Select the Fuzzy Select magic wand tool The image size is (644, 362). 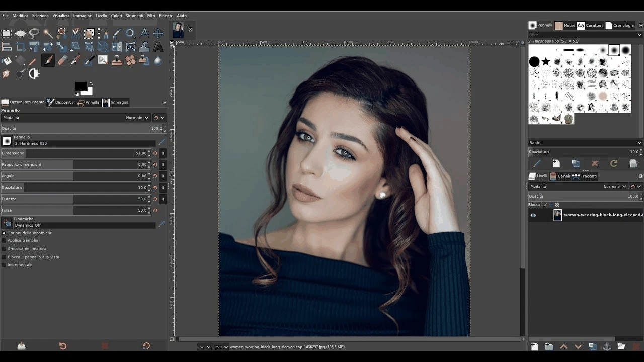48,34
